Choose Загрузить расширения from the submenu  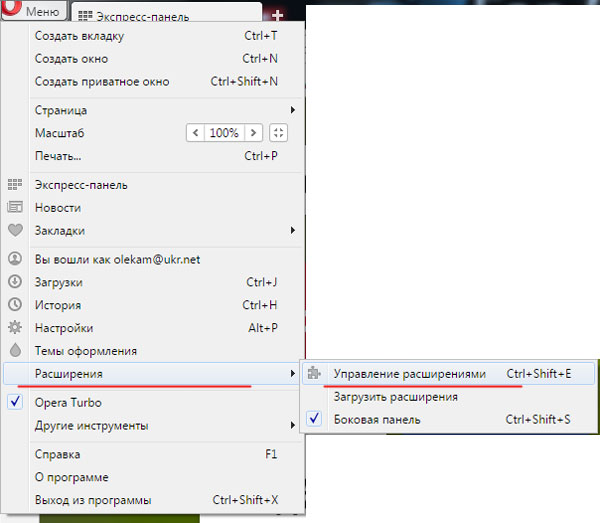point(395,397)
